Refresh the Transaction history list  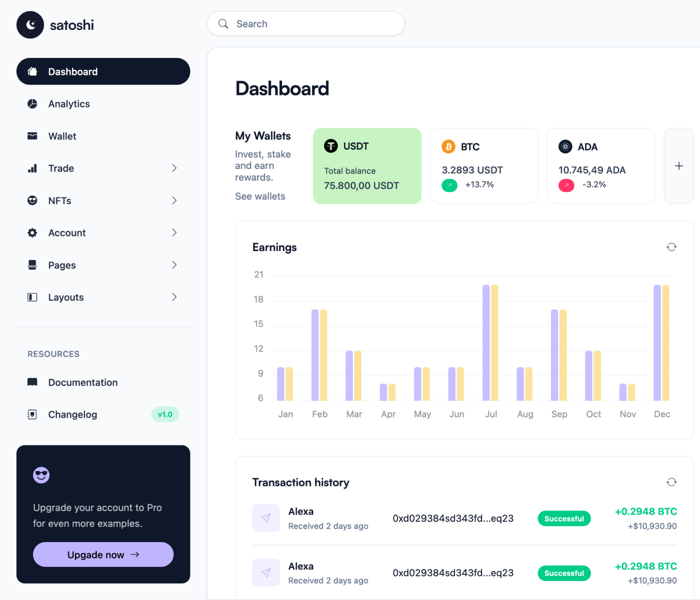[671, 482]
